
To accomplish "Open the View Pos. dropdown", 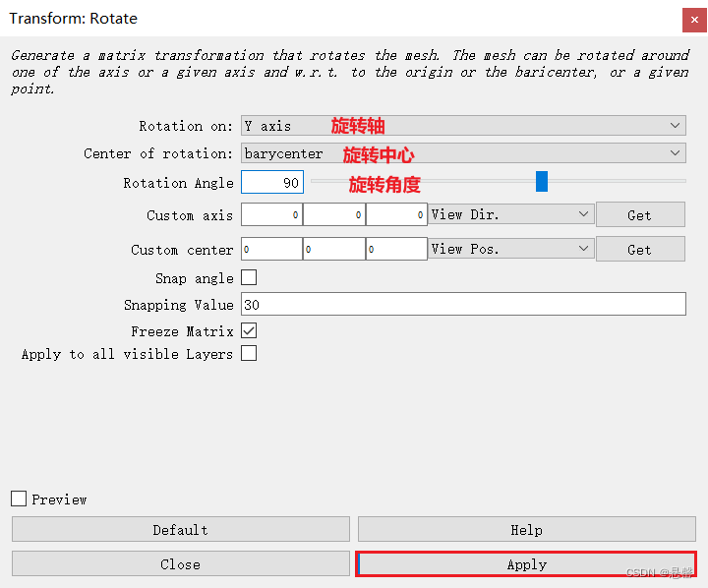I will pos(511,249).
